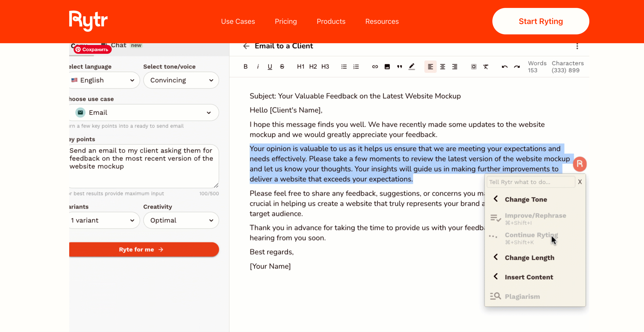Align text to the right
Viewport: 644px width, 332px height.
point(455,67)
